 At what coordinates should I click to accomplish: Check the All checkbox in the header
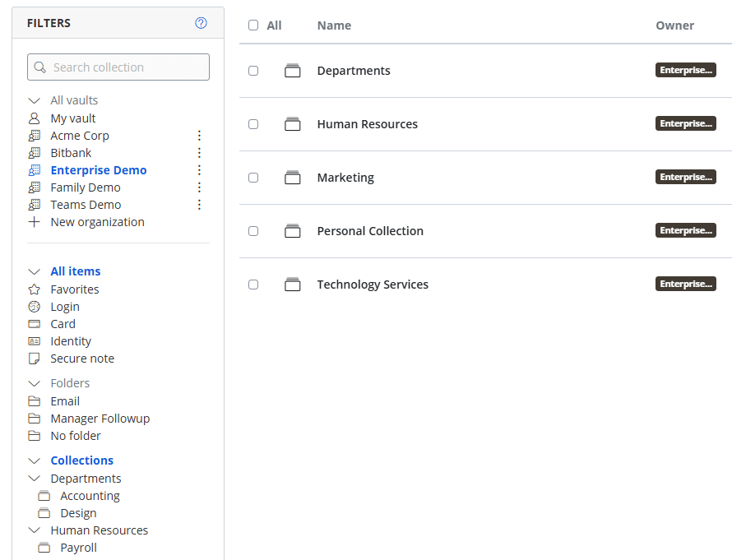click(x=253, y=25)
